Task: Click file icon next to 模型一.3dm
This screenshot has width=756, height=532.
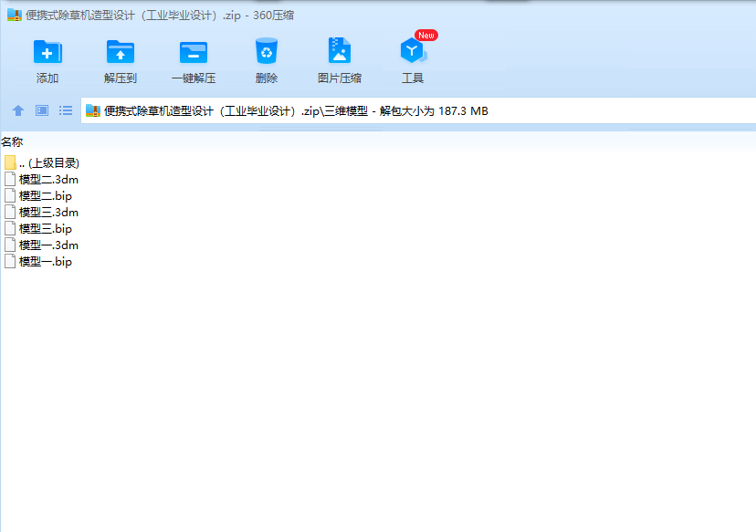Action: point(10,245)
